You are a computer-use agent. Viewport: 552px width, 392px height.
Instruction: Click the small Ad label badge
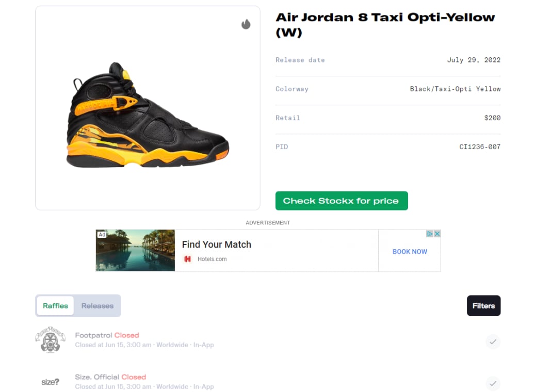pyautogui.click(x=102, y=234)
